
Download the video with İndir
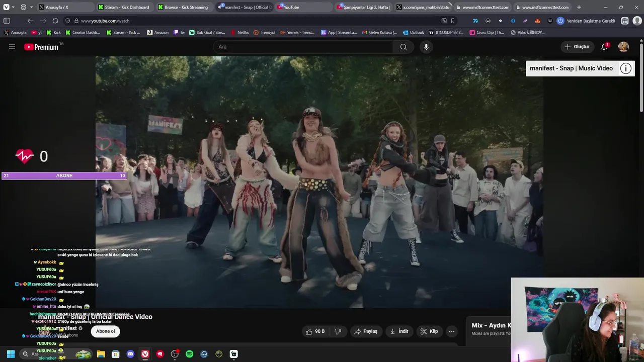(x=399, y=331)
